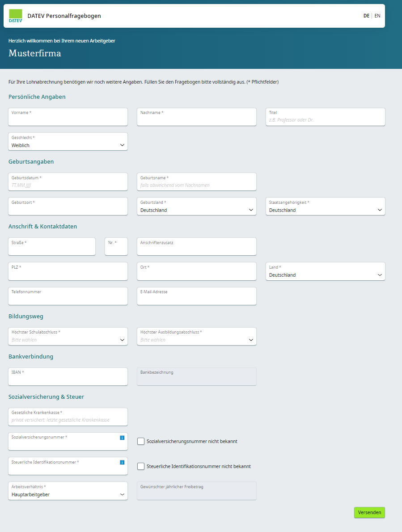Click the Sozialversicherung & Steuer heading
The image size is (402, 532).
pyautogui.click(x=46, y=397)
